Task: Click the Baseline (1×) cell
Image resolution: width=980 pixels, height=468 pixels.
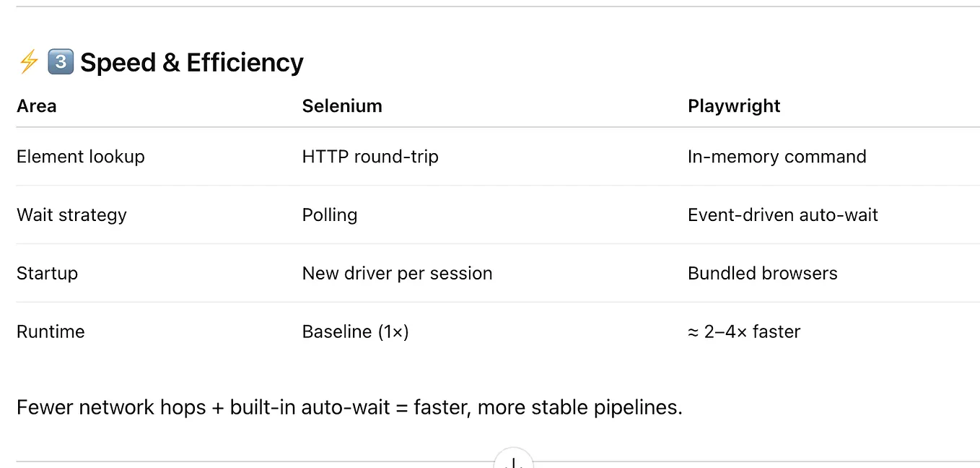Action: click(x=356, y=332)
